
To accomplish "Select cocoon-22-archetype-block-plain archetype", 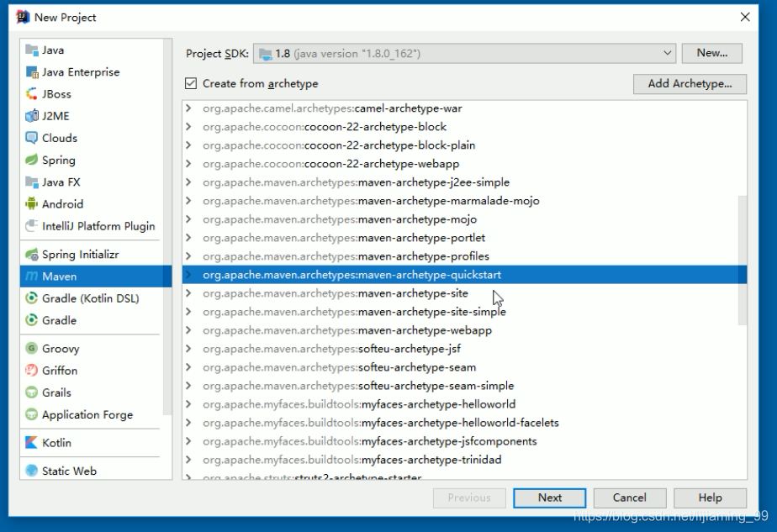I will pyautogui.click(x=464, y=145).
